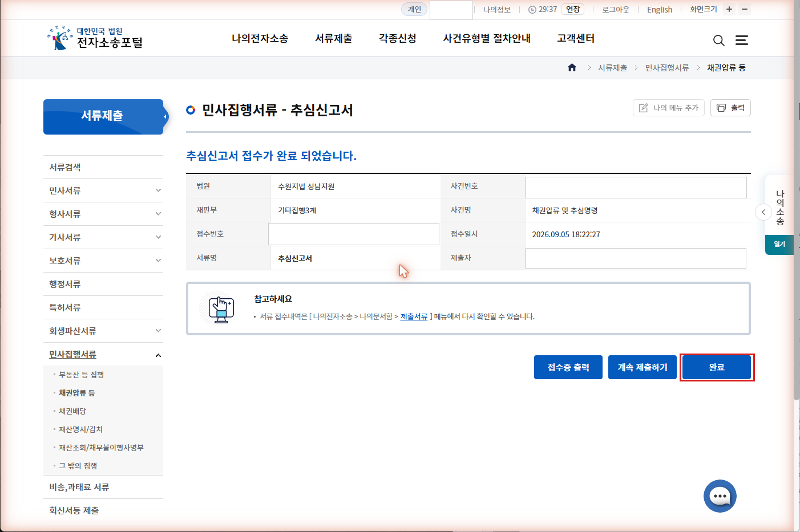The width and height of the screenshot is (800, 532).
Task: Open the chatbot speech bubble icon
Action: point(720,496)
